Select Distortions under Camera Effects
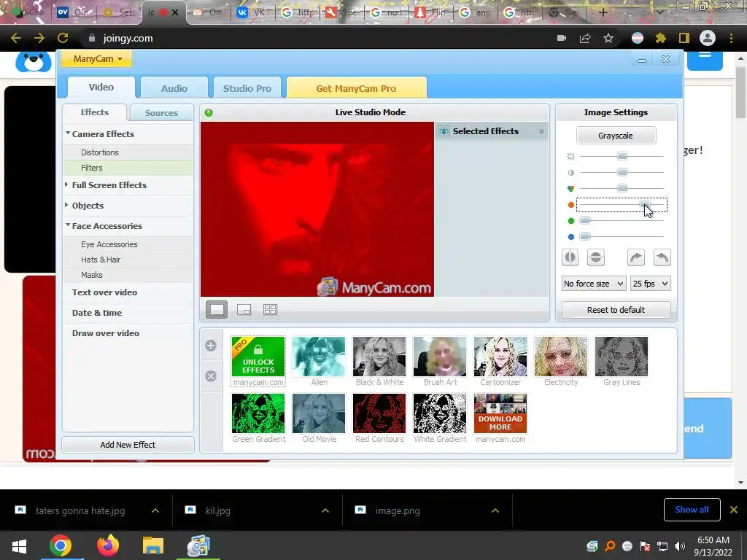The height and width of the screenshot is (560, 747). [128, 152]
